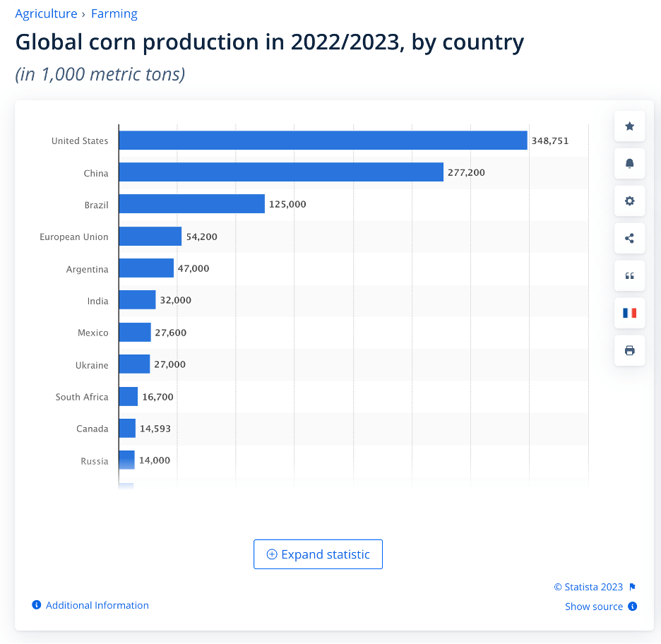Click the Additional Information link
This screenshot has height=644, width=661.
(x=97, y=605)
